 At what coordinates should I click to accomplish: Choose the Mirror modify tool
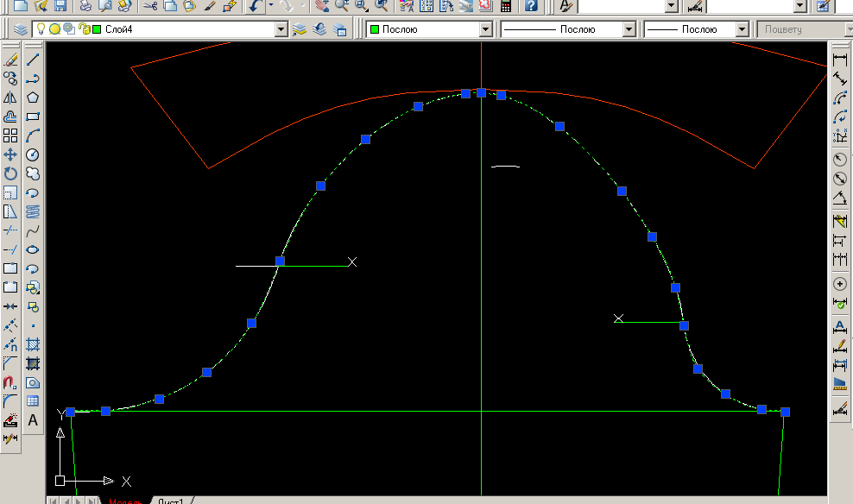point(10,98)
